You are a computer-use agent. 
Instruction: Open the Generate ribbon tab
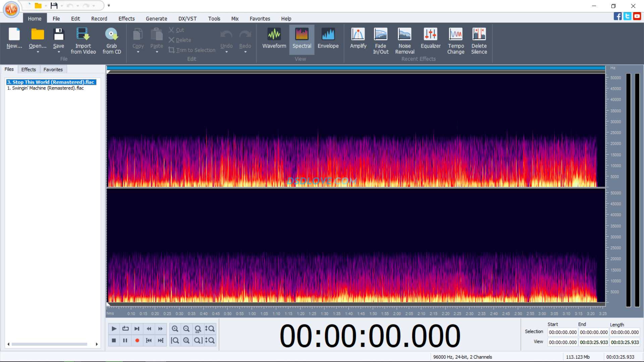[x=156, y=19]
